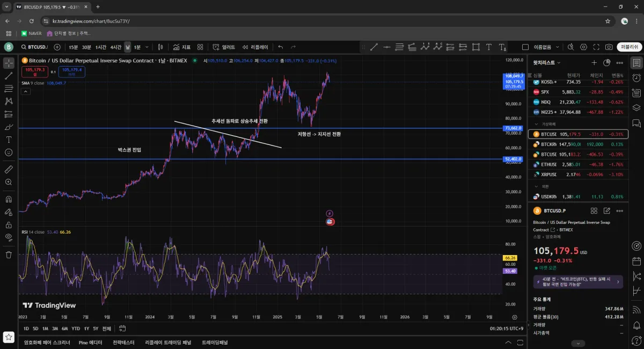The height and width of the screenshot is (349, 644).
Task: Open quick search icon in top toolbar
Action: click(571, 47)
